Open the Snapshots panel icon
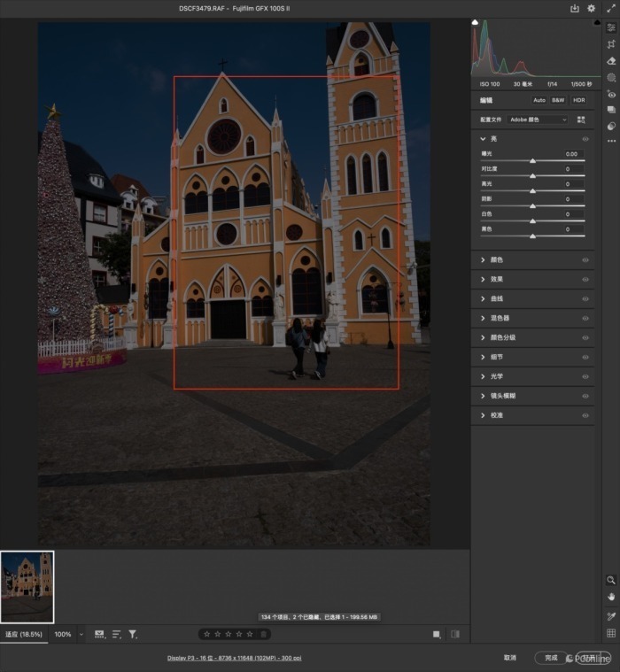 tap(611, 110)
